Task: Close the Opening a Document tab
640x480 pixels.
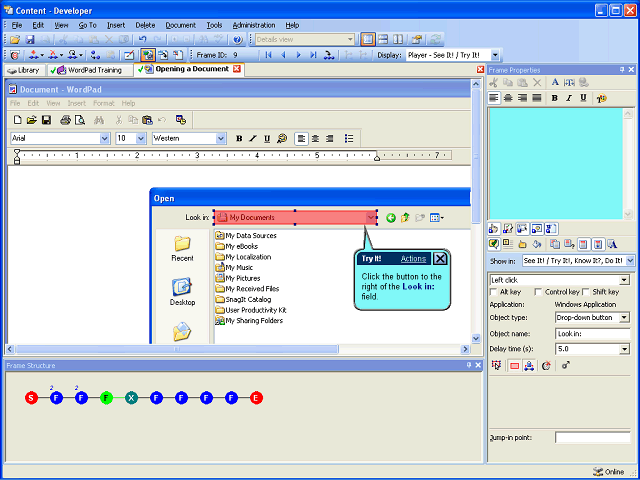Action: (236, 69)
